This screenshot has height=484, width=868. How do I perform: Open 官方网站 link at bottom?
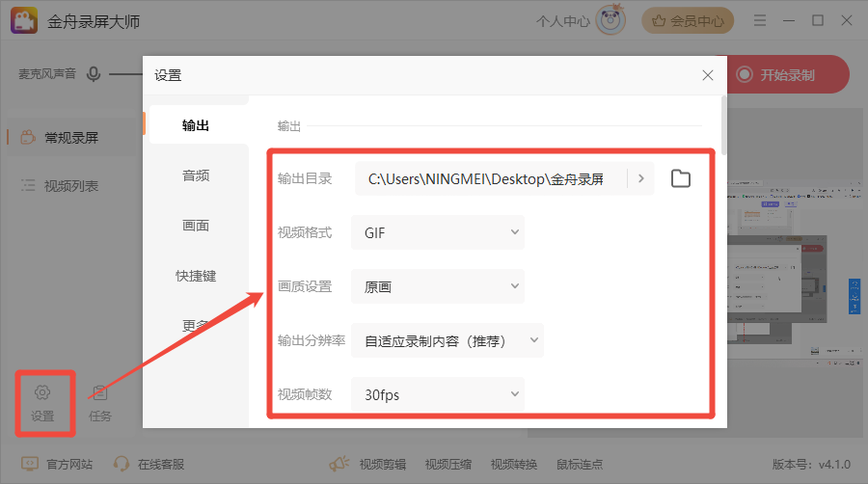pyautogui.click(x=69, y=464)
